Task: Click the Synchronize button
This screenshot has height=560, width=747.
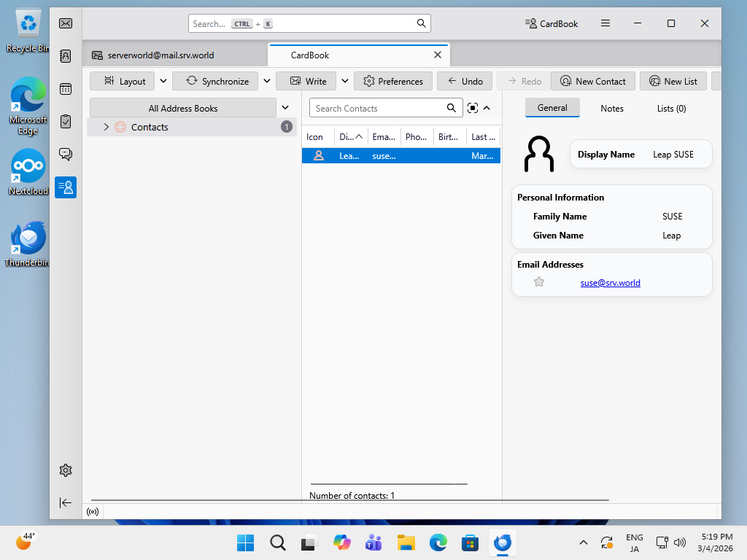Action: pos(215,81)
